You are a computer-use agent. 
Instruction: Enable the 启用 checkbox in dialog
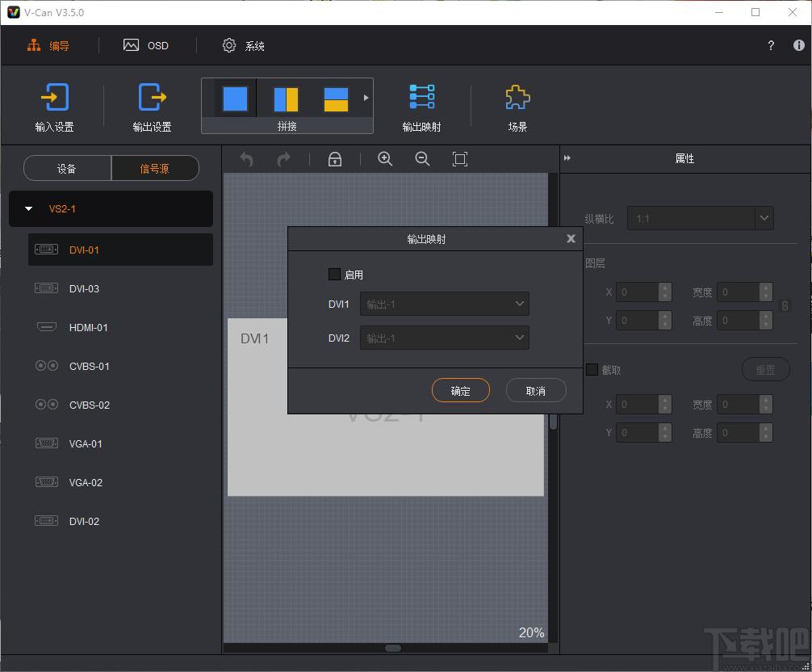[x=334, y=274]
